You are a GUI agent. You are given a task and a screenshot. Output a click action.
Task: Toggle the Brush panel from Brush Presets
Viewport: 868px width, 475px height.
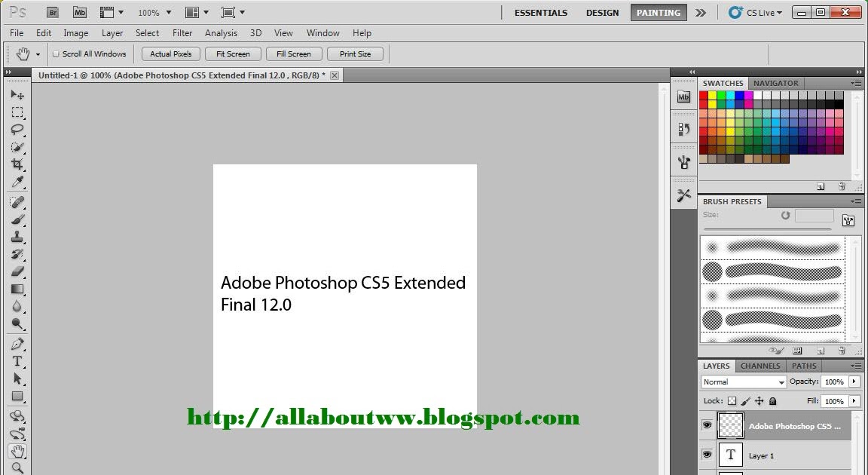coord(848,220)
